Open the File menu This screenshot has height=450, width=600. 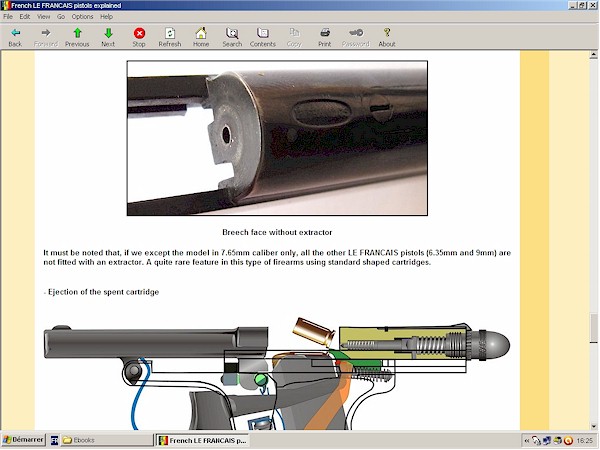tap(8, 16)
